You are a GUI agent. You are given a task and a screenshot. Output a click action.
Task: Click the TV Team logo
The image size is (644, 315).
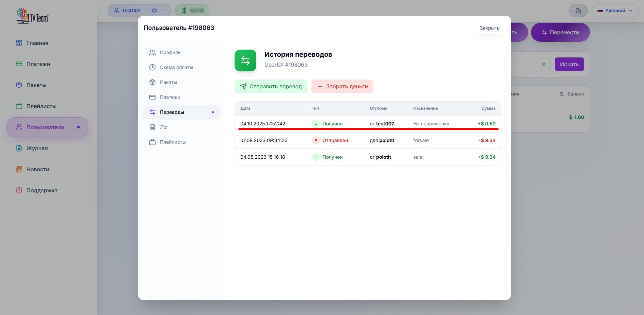point(33,16)
